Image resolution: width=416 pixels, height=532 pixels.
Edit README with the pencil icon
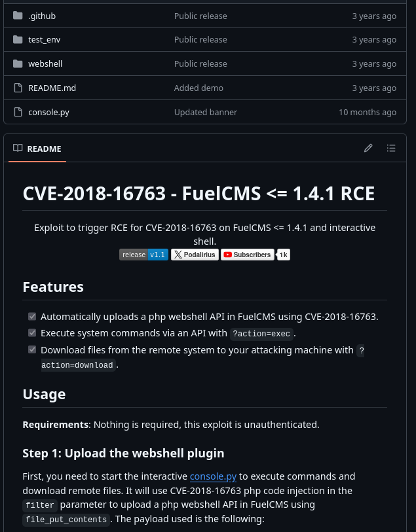click(368, 149)
